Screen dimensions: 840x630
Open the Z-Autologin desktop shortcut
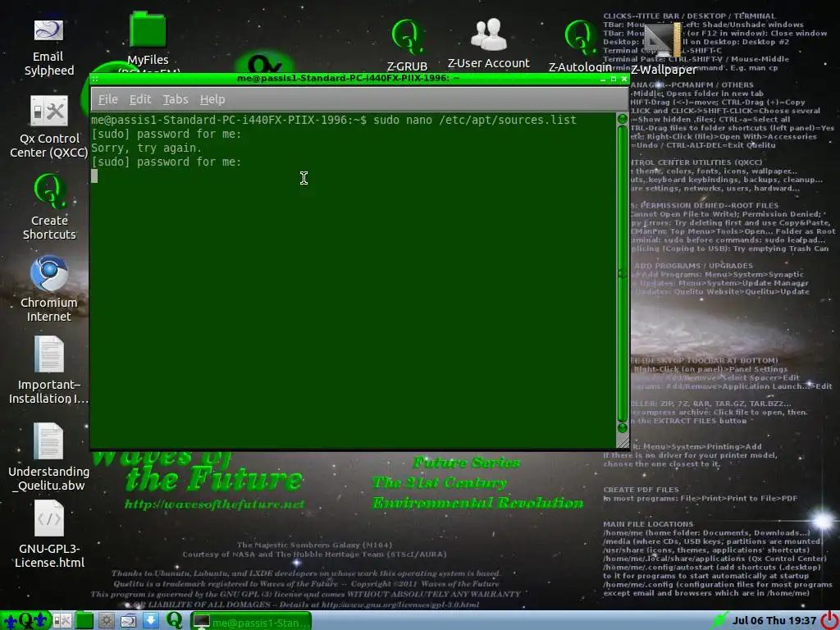(x=580, y=46)
